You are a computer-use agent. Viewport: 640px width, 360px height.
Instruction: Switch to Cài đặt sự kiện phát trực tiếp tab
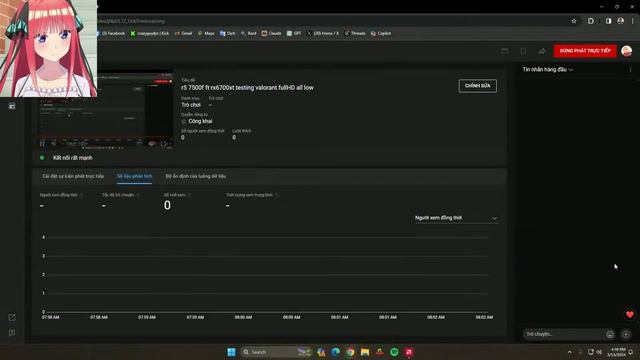(73, 176)
